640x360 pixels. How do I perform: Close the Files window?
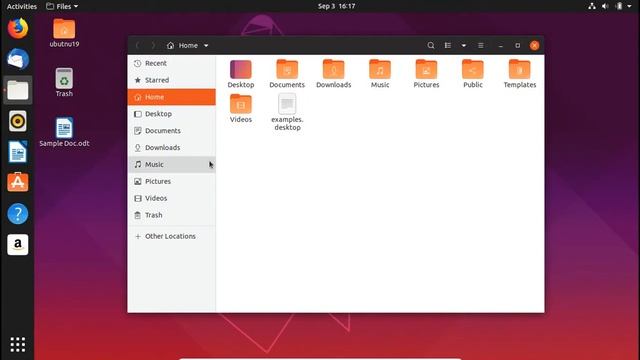point(534,45)
